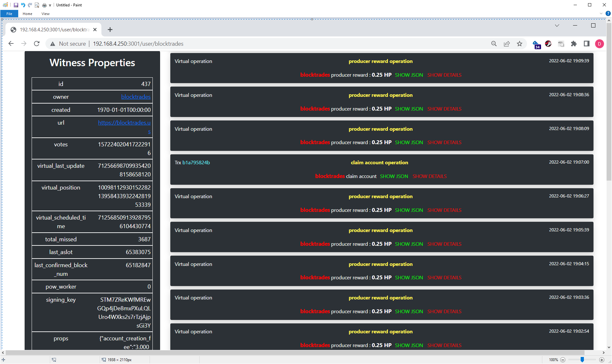
Task: Show JSON for the 19:06:27 producer reward
Action: [x=409, y=210]
